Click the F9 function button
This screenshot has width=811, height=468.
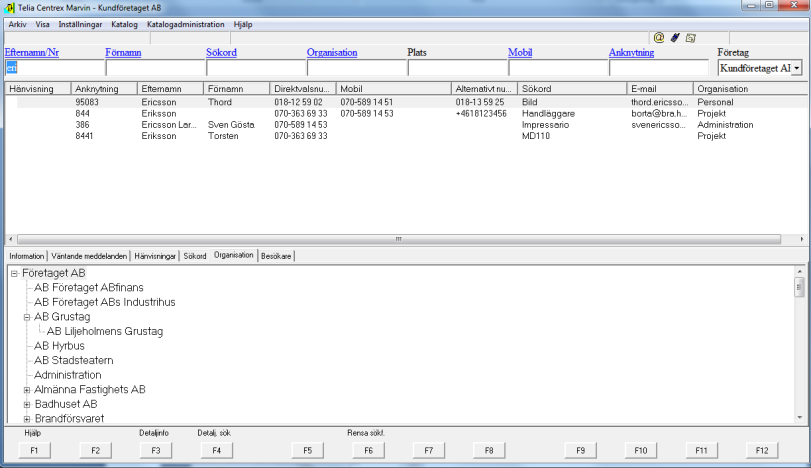[x=580, y=450]
